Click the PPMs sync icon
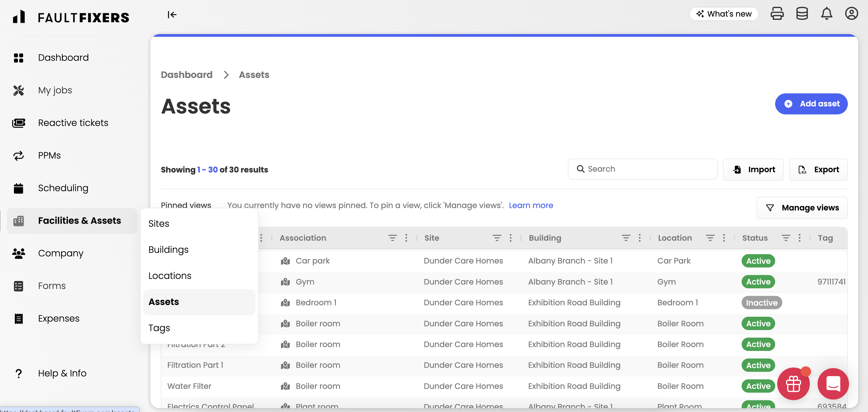Screen dimensions: 868x412 [18, 155]
